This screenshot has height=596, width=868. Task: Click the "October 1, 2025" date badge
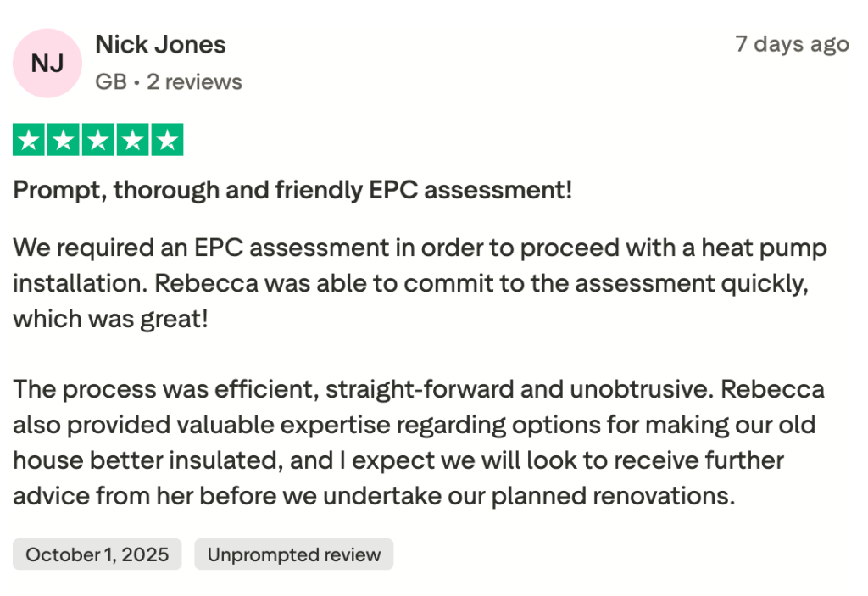97,555
